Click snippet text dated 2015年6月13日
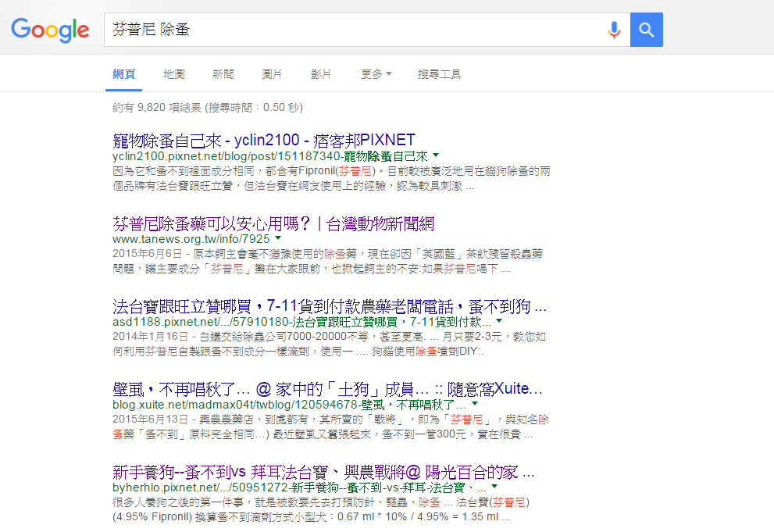Image resolution: width=774 pixels, height=532 pixels. 330,427
